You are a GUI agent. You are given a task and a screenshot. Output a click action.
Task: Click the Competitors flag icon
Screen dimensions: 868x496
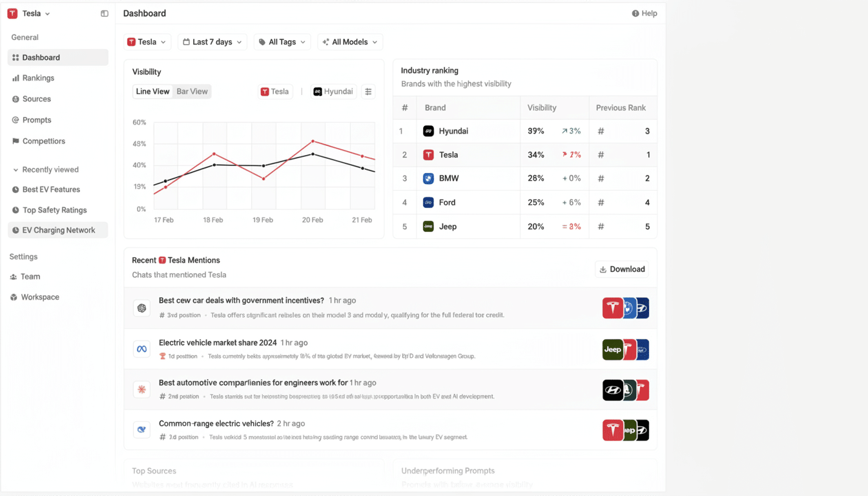tap(14, 141)
